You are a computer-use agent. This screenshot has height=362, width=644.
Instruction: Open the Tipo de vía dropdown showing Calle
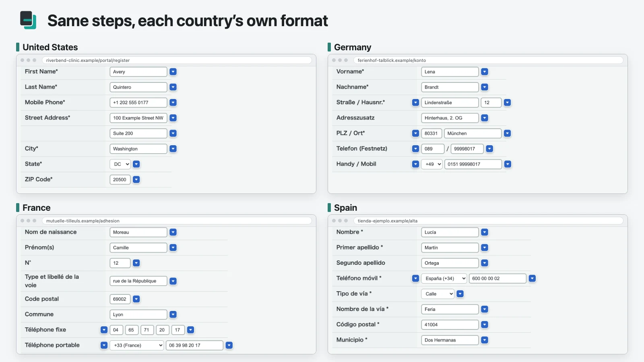click(438, 294)
